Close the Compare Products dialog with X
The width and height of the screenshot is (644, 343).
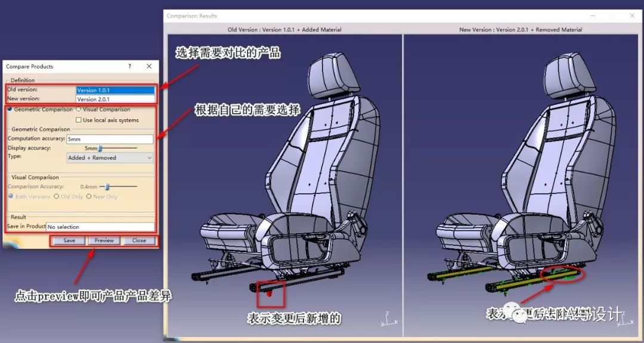149,66
